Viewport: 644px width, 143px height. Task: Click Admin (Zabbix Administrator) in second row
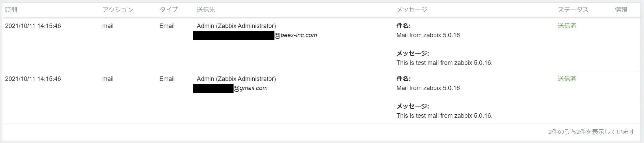point(236,79)
